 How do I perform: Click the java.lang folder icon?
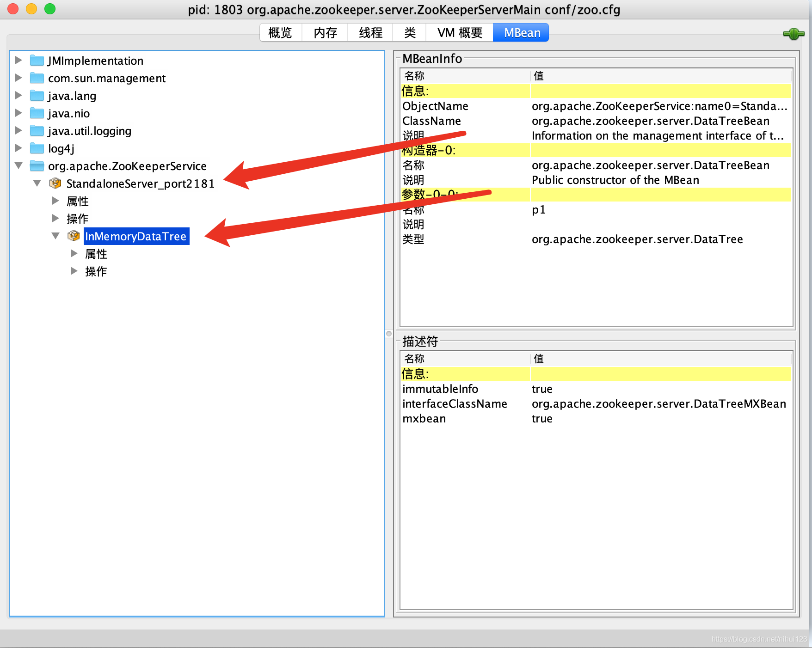pyautogui.click(x=37, y=96)
